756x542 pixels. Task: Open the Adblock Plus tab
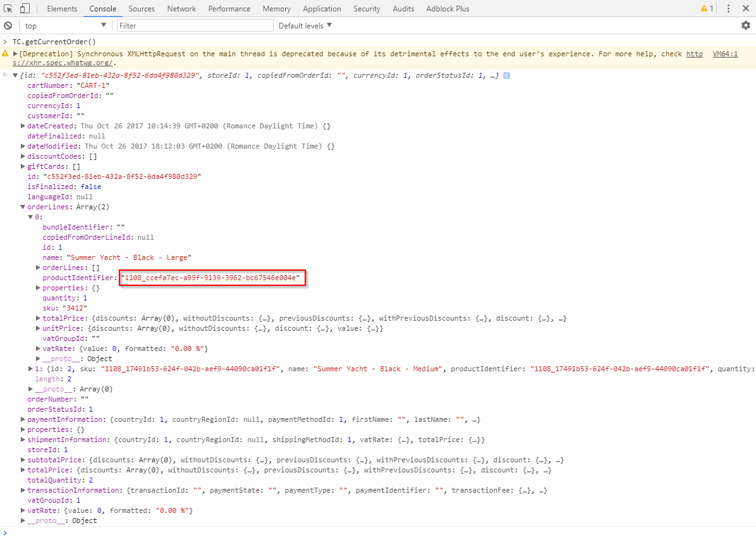coord(448,9)
